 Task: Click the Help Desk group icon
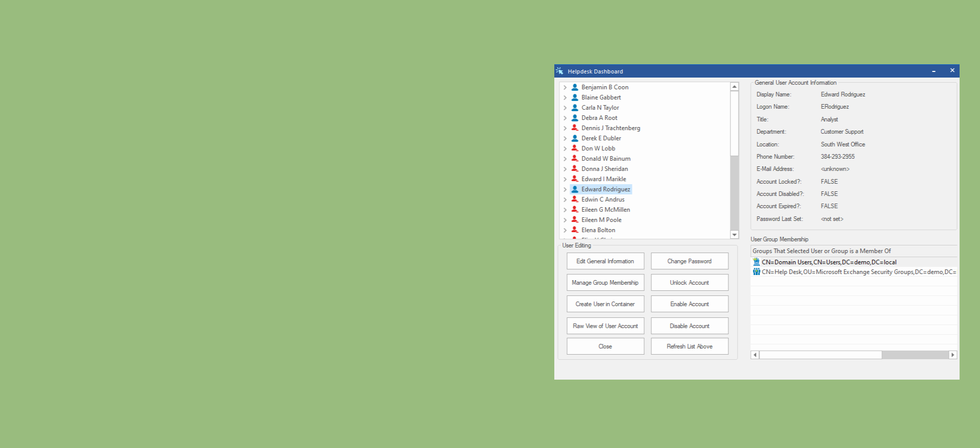(x=756, y=272)
